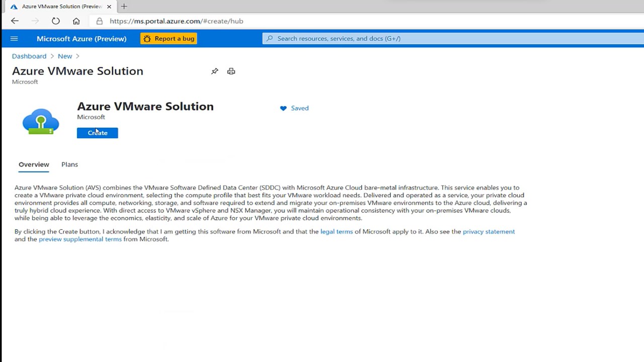Go to the browser home icon

click(x=76, y=21)
